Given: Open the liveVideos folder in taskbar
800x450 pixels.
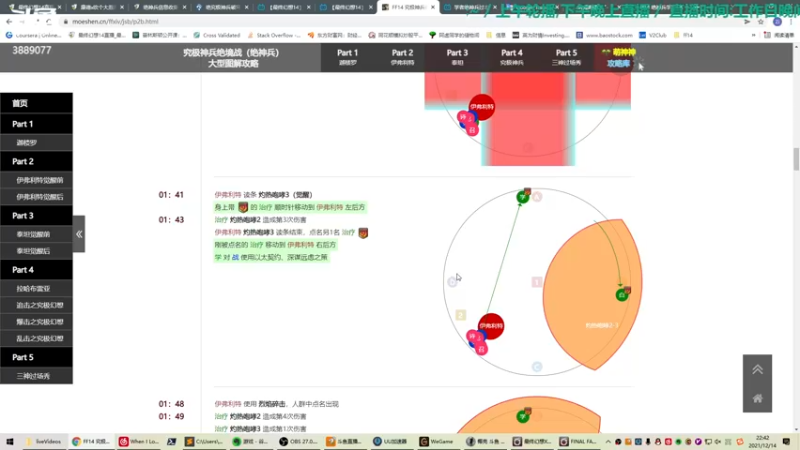Looking at the screenshot, I should 44,441.
